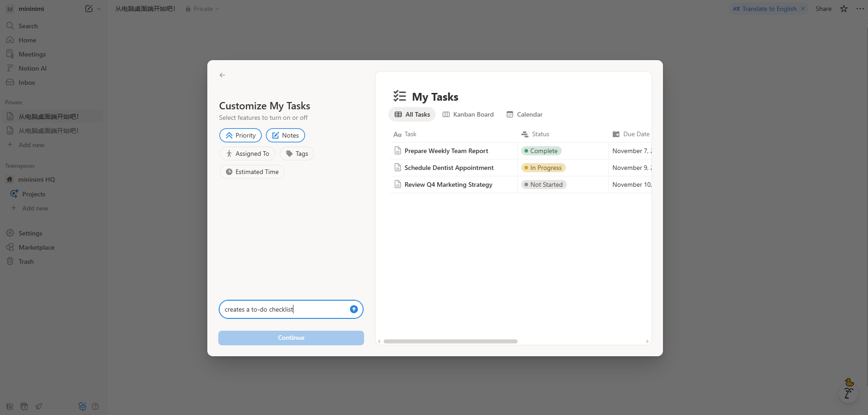The height and width of the screenshot is (415, 868).
Task: Open the Complete status of Weekly Report
Action: coord(541,151)
